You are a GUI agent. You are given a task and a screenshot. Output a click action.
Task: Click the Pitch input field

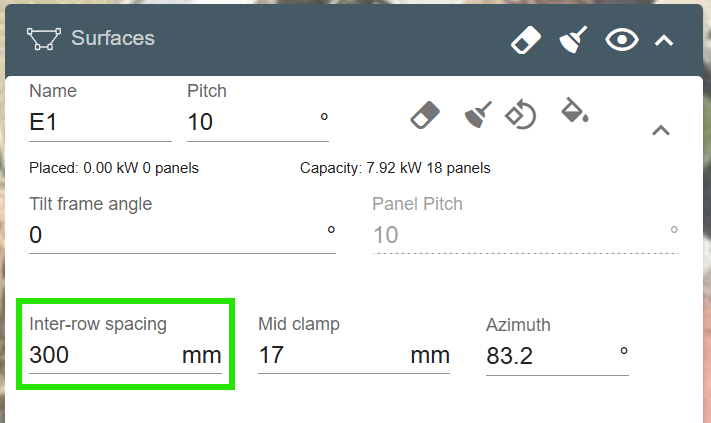pyautogui.click(x=250, y=123)
